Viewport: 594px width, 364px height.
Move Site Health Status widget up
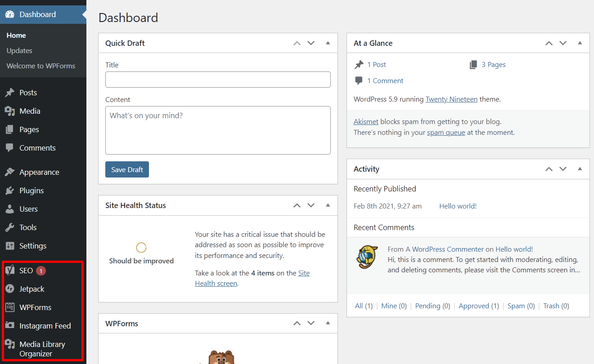point(297,205)
